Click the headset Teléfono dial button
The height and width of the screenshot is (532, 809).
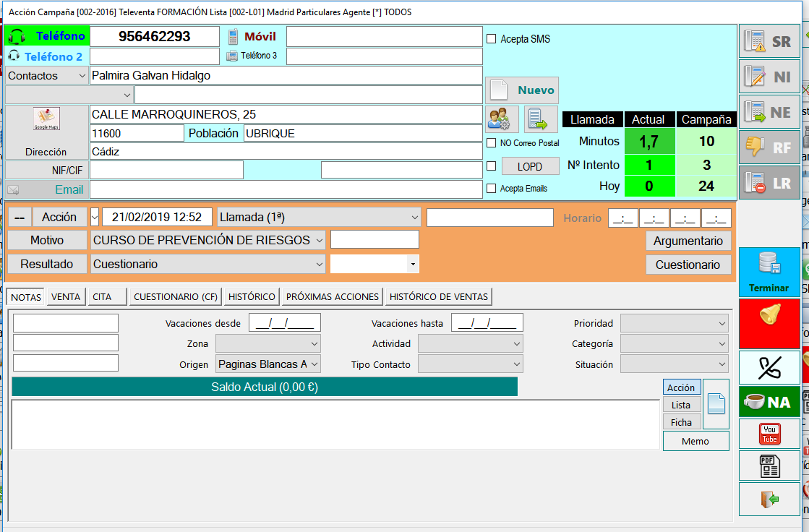point(47,36)
